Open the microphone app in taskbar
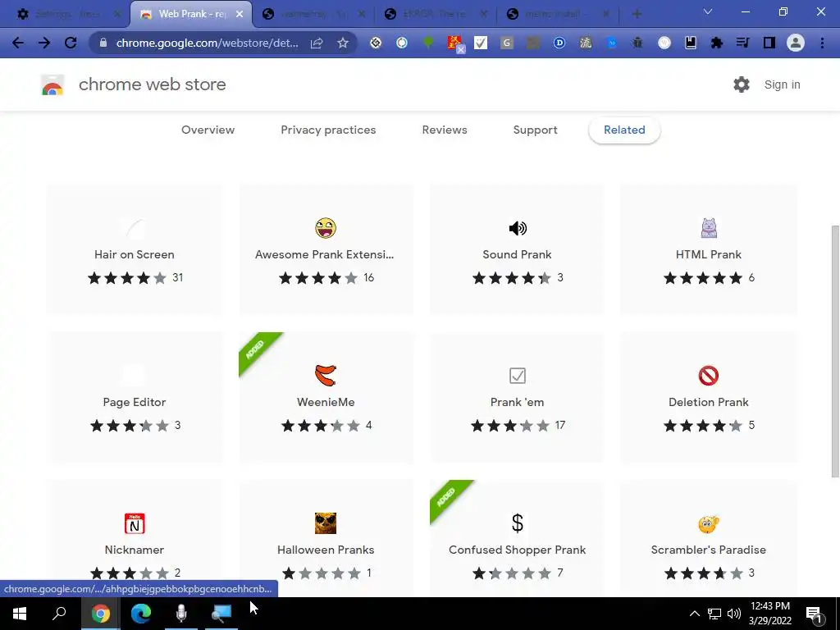Screen dimensions: 840x630 tap(181, 614)
